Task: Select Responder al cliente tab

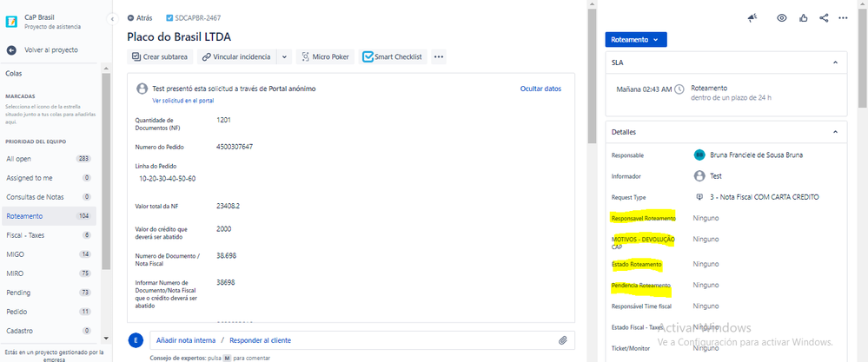Action: click(x=260, y=340)
